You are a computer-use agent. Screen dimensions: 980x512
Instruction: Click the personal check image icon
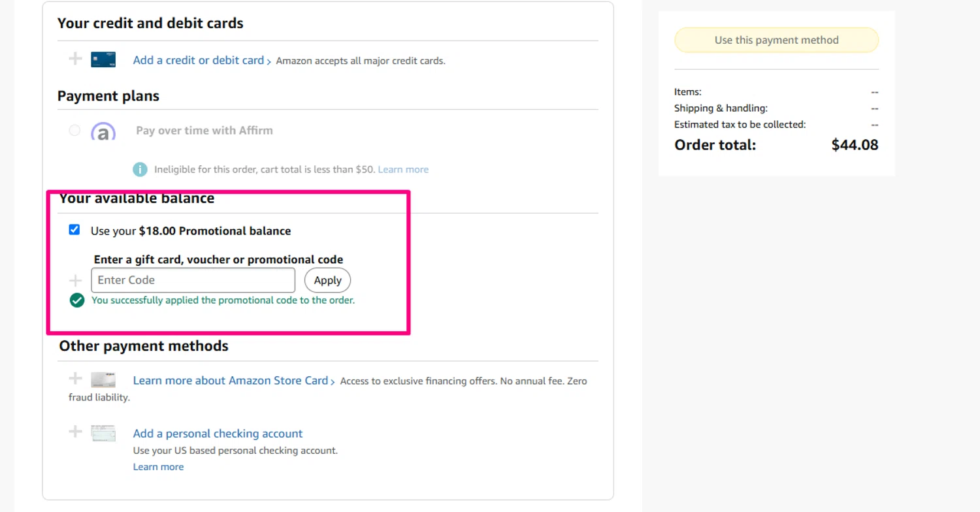point(103,433)
